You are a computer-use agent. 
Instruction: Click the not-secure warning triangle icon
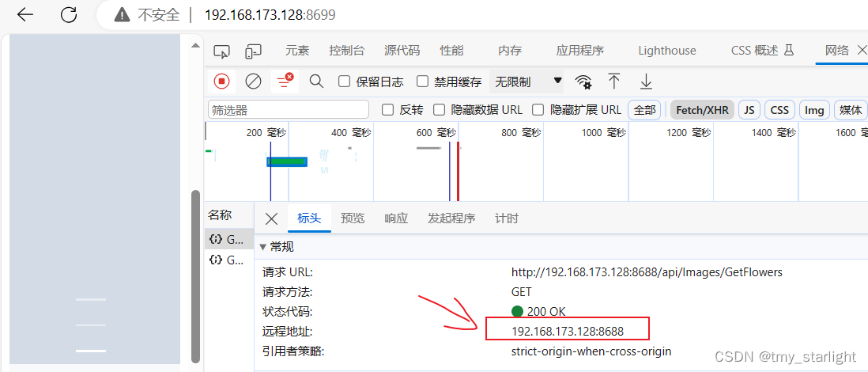(x=122, y=15)
